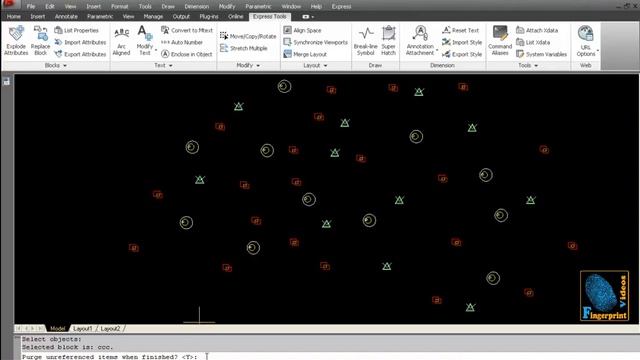This screenshot has width=640, height=360.
Task: Choose Export Attributes command
Action: click(x=80, y=54)
